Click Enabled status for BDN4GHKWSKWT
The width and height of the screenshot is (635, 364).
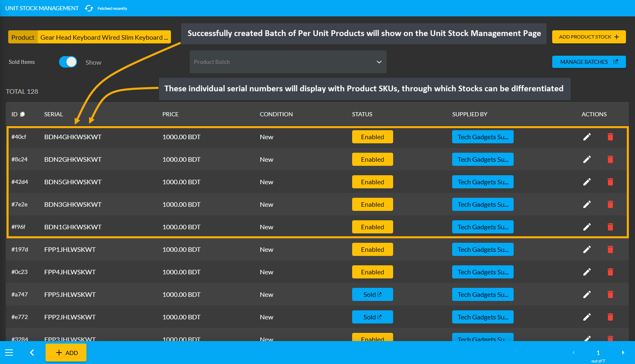372,137
